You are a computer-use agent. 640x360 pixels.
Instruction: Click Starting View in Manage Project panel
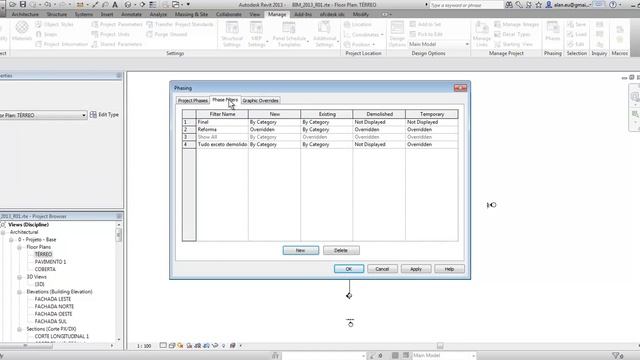(513, 44)
